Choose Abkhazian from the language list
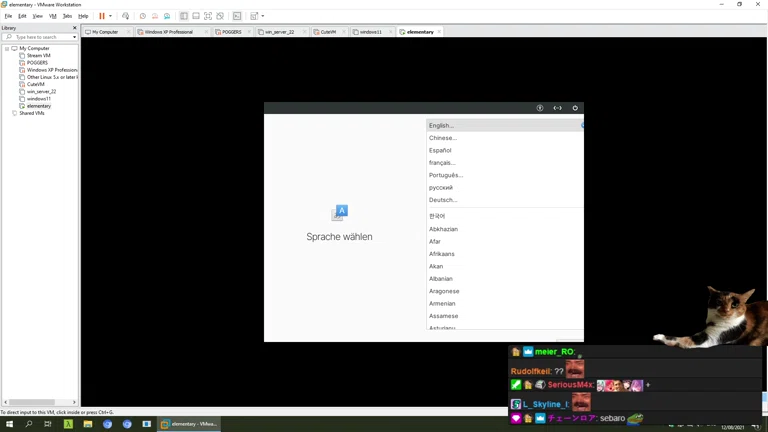Image resolution: width=768 pixels, height=432 pixels. pos(504,229)
